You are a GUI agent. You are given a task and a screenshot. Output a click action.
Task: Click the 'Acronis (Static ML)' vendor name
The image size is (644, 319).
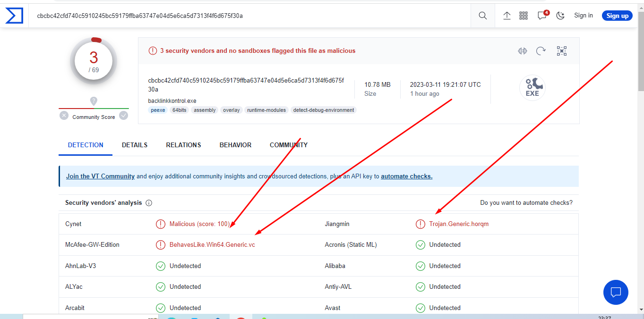pyautogui.click(x=351, y=245)
